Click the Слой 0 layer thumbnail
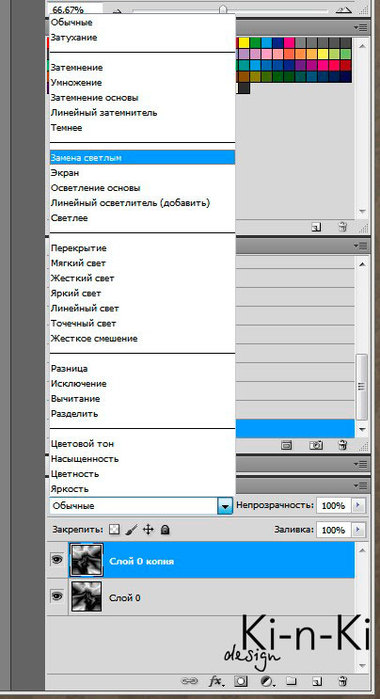This screenshot has width=380, height=699. (86, 596)
